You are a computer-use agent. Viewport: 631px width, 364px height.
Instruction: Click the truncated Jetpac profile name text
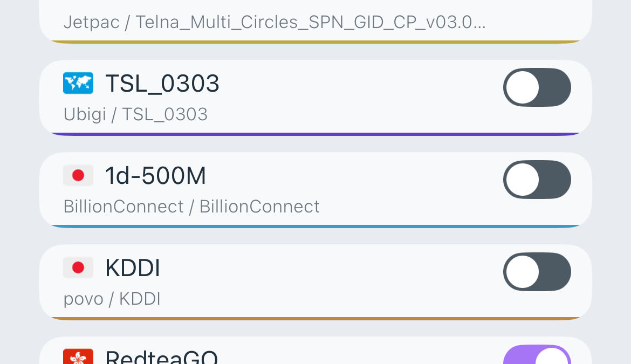point(275,22)
